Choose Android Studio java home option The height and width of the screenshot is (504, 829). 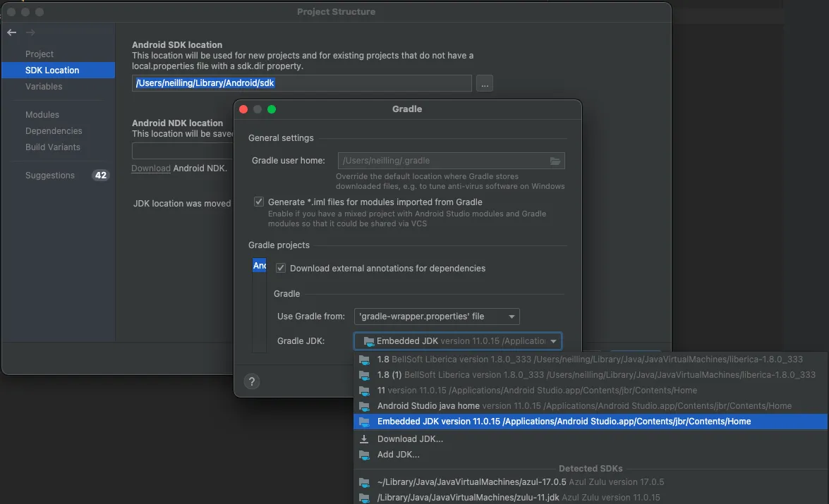pyautogui.click(x=590, y=406)
